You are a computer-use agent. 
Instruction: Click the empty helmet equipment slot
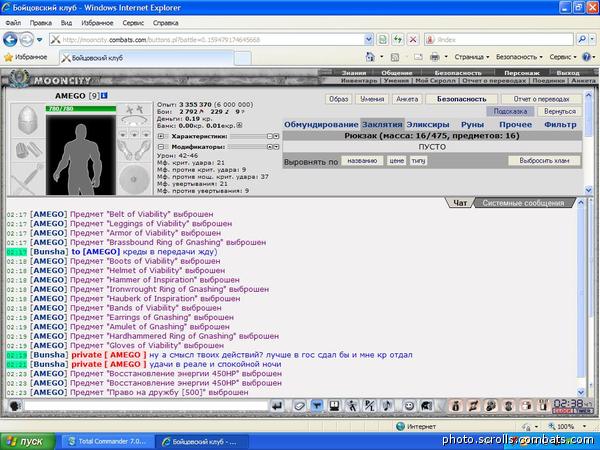28,120
